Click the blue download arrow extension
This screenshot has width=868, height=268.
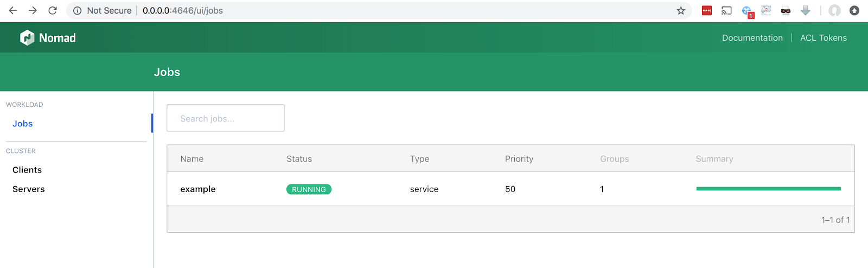(x=806, y=10)
